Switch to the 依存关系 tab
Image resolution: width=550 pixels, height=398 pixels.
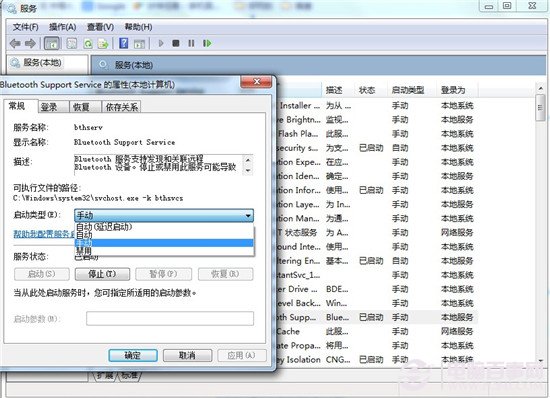tap(121, 107)
